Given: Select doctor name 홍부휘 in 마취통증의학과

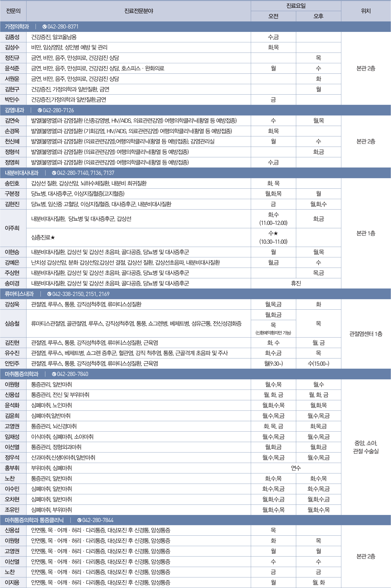Looking at the screenshot, I should coord(12,468).
